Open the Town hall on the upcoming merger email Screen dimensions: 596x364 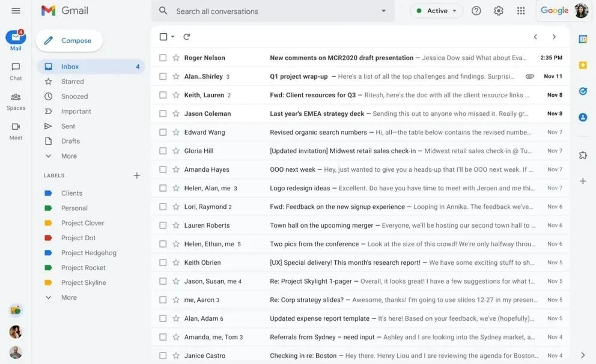point(360,225)
